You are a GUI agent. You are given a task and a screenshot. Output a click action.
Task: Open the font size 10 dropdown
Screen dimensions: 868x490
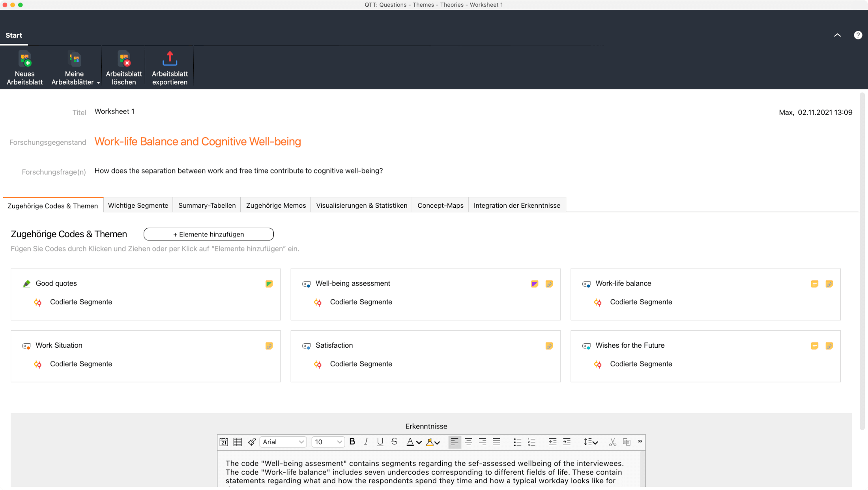328,442
